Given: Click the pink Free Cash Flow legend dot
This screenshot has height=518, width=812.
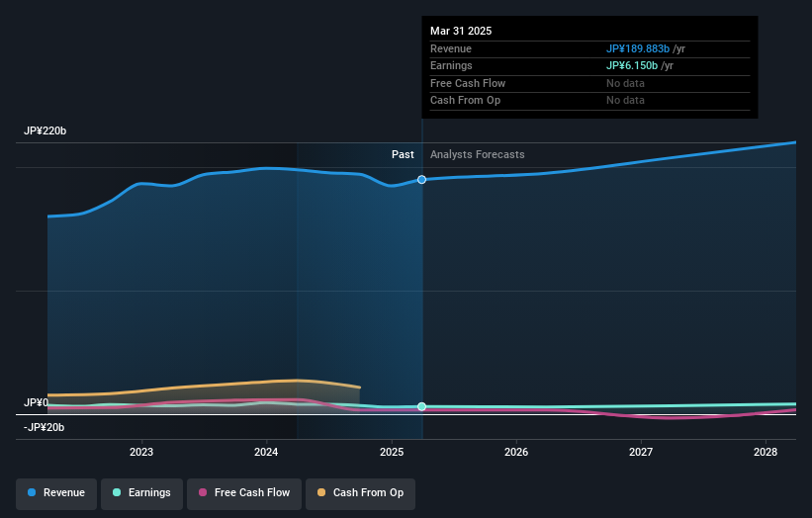Looking at the screenshot, I should (x=203, y=492).
